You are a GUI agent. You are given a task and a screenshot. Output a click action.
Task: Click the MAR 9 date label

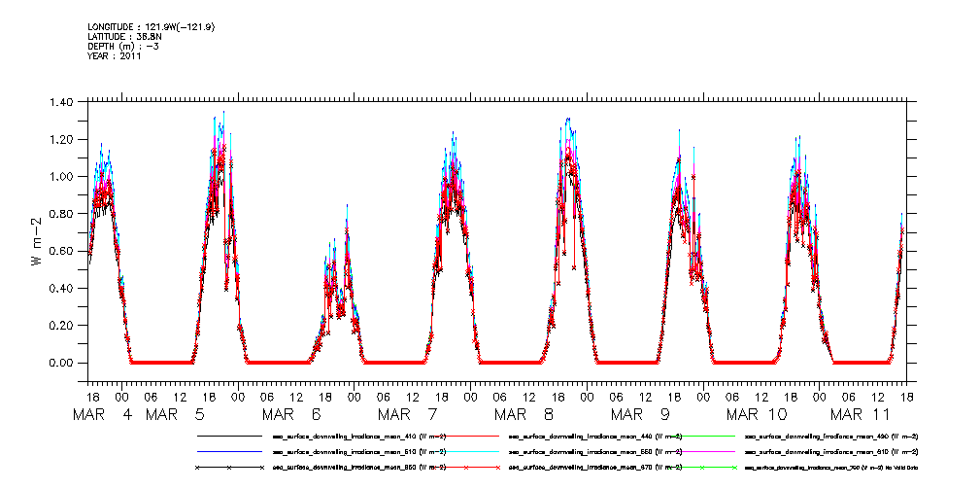click(x=641, y=414)
